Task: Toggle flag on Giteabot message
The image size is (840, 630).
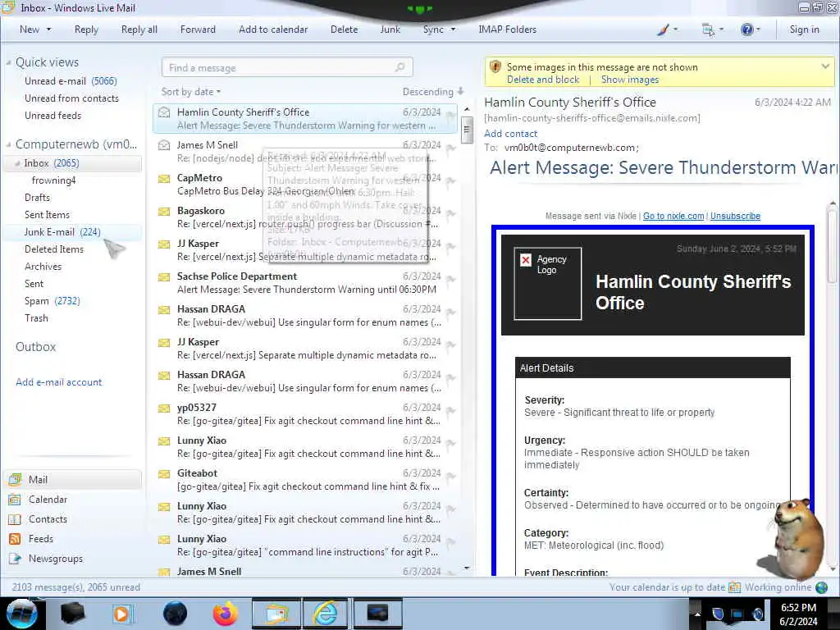Action: point(450,476)
